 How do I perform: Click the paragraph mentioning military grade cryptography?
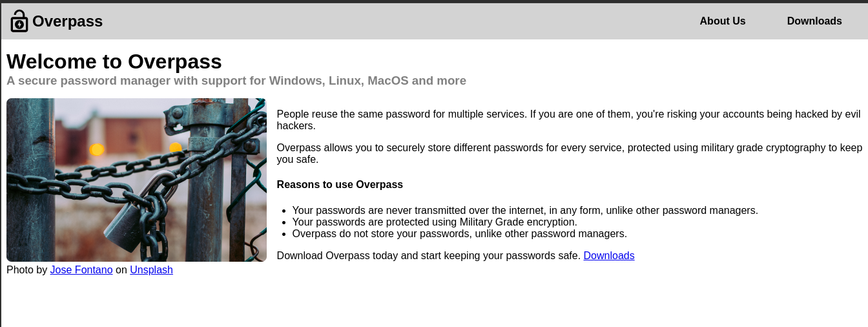point(570,154)
